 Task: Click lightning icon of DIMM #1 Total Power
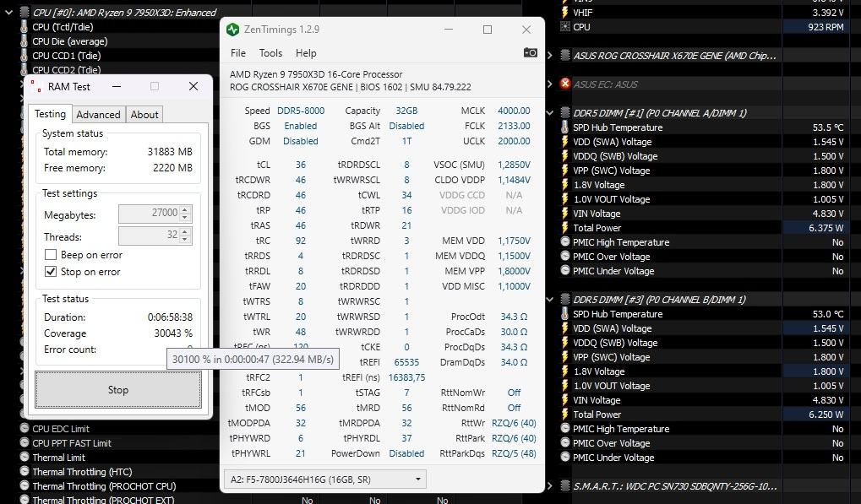point(565,228)
